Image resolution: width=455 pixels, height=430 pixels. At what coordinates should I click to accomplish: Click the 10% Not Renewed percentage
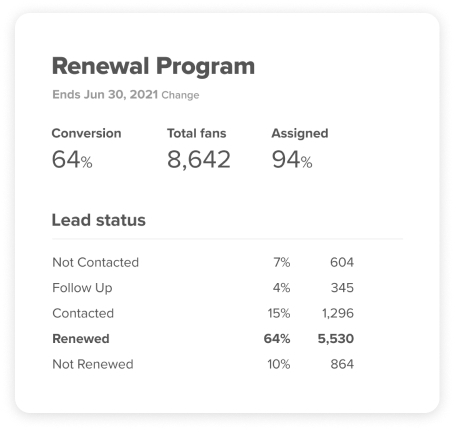pyautogui.click(x=279, y=364)
